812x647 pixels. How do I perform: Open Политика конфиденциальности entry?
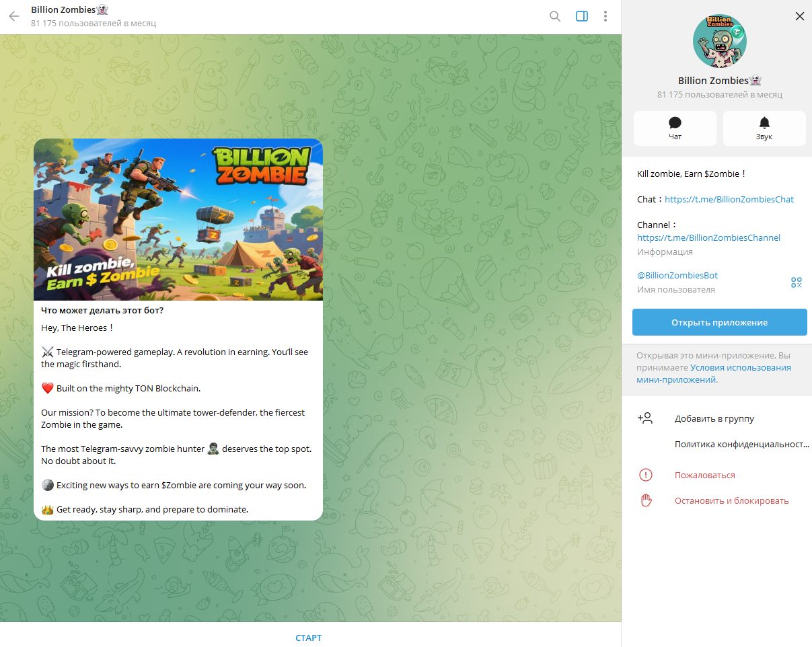pos(741,444)
